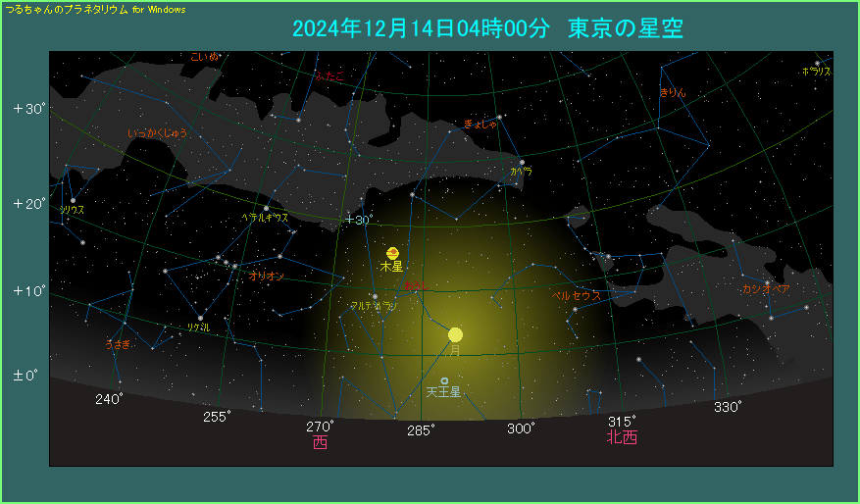Click the 285° azimuth label
The image size is (860, 504).
click(420, 429)
